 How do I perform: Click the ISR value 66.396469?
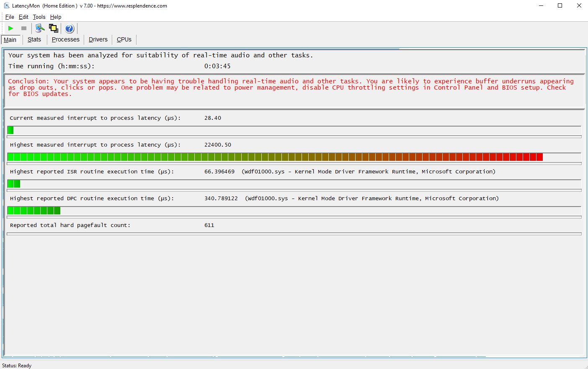point(219,172)
